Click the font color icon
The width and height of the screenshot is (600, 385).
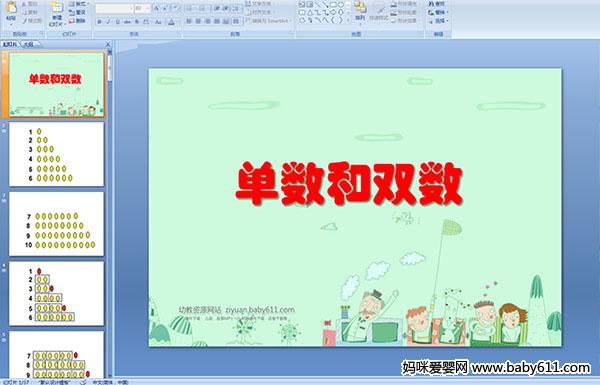172,22
